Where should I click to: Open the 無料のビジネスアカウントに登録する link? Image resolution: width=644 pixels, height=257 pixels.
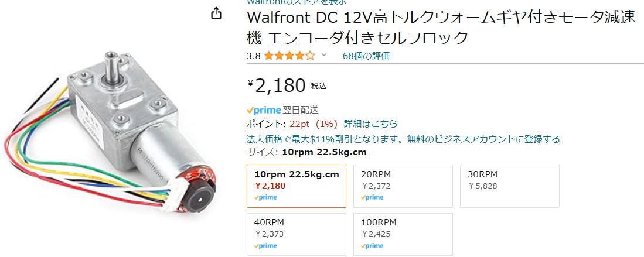[483, 139]
